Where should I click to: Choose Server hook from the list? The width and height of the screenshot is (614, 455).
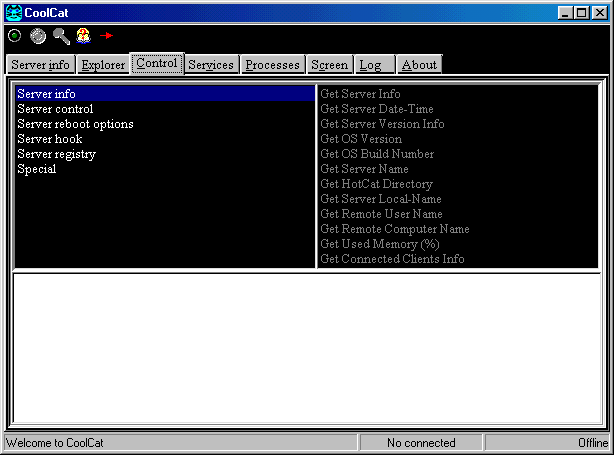tap(50, 139)
